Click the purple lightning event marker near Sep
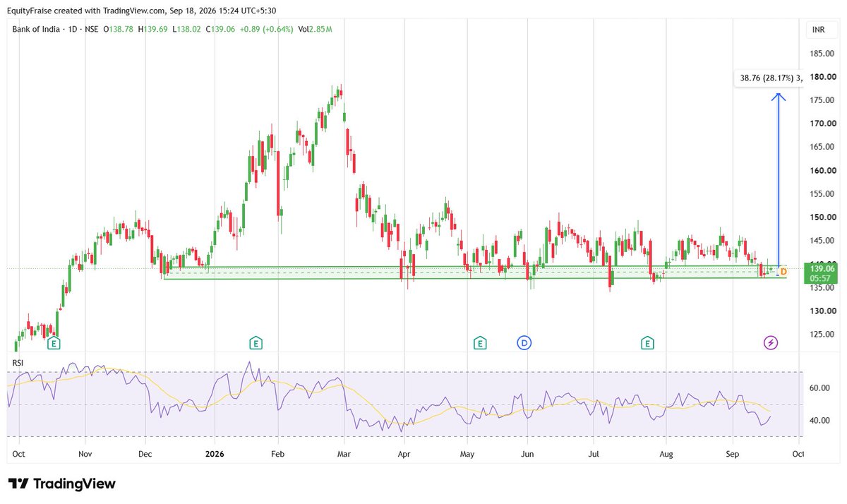Screen dimensions: 847x504 pos(771,343)
